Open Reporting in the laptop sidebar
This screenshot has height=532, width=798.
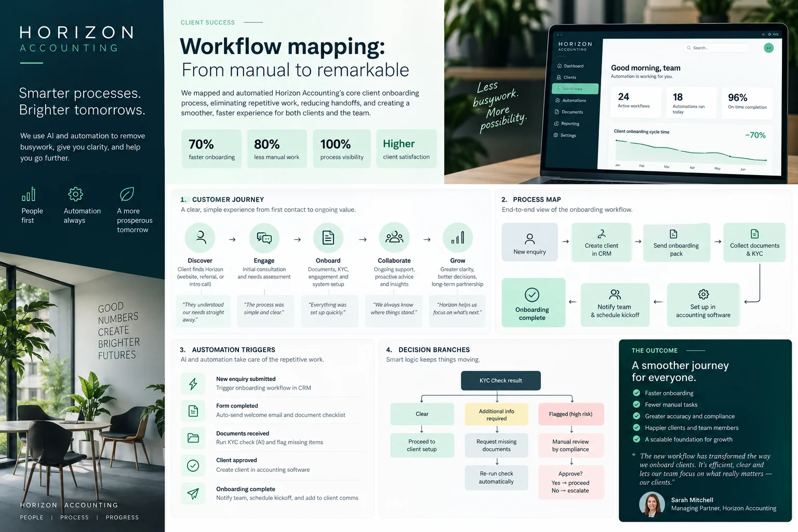pos(567,124)
